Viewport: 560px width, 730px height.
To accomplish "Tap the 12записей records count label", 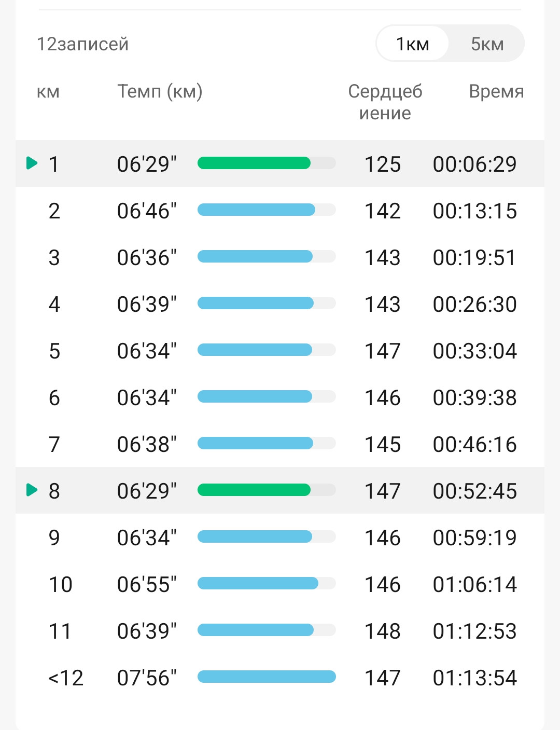I will coord(82,44).
